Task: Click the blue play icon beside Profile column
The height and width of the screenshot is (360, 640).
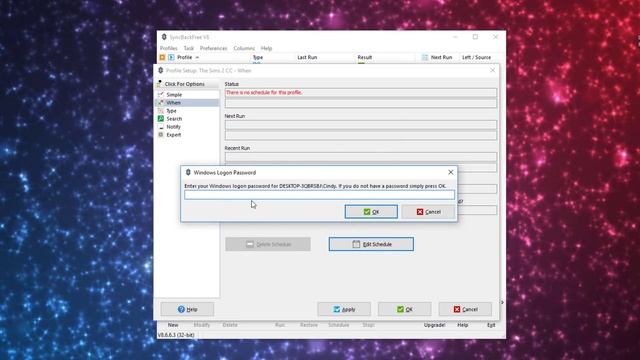Action: pyautogui.click(x=171, y=58)
